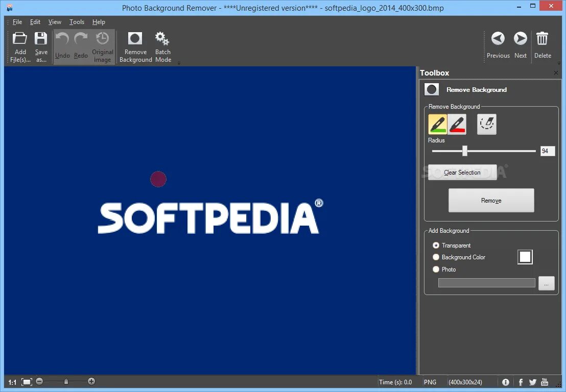Click the Remove button
The image size is (566, 392).
(491, 201)
